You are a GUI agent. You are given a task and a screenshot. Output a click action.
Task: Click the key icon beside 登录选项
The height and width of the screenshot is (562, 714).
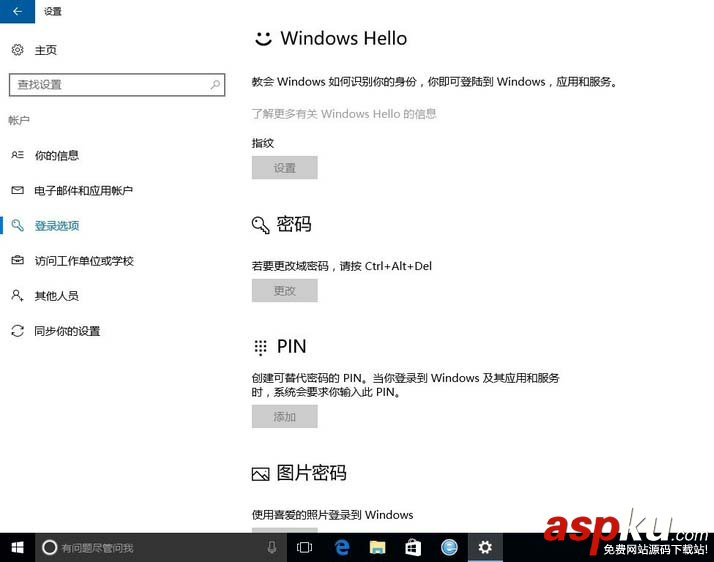[x=17, y=225]
